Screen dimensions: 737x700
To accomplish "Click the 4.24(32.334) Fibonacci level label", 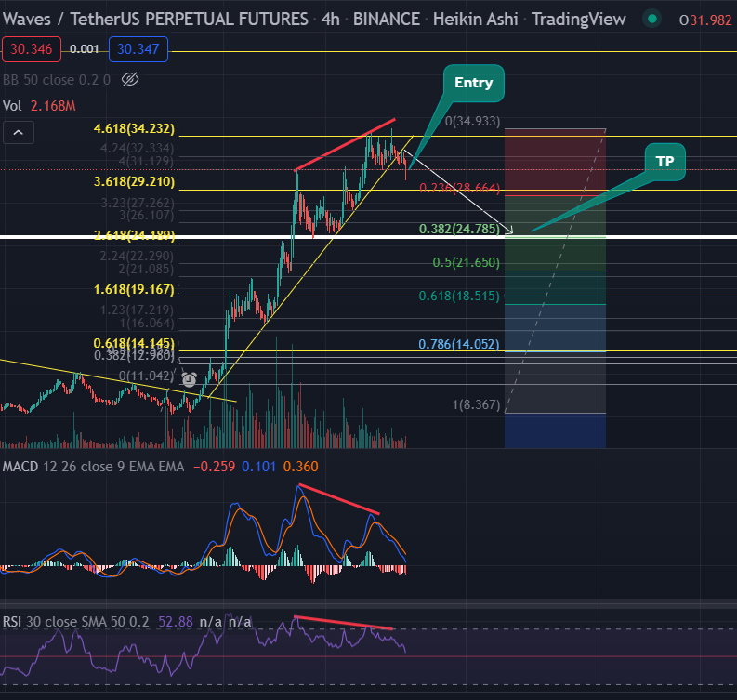I will pyautogui.click(x=137, y=149).
